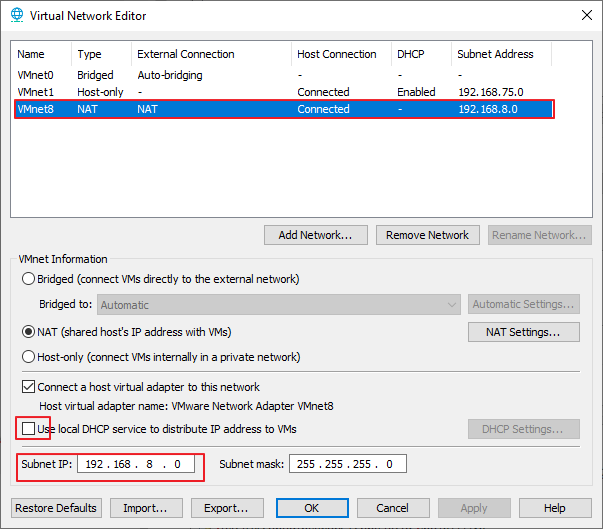Click the Enabled DHCP cell for VMnet1
603x529 pixels.
click(x=416, y=92)
